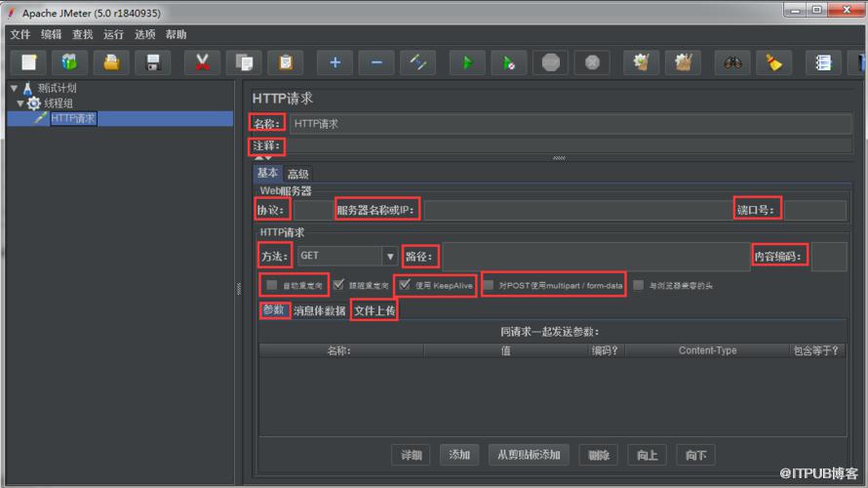Save the test plan with floppy icon

(x=153, y=62)
